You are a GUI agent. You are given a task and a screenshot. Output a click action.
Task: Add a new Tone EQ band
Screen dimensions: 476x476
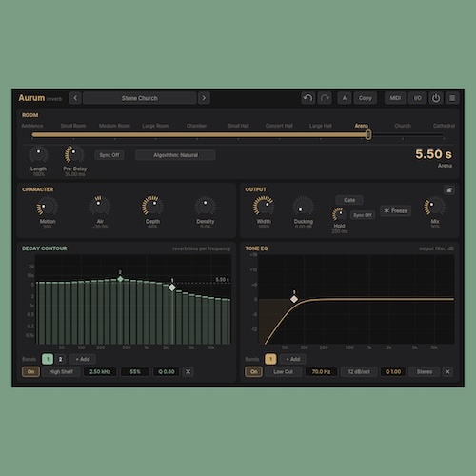pos(293,359)
